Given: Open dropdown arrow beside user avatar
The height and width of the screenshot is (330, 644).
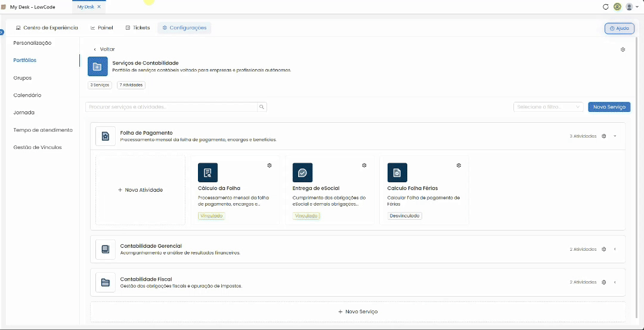Looking at the screenshot, I should (637, 7).
